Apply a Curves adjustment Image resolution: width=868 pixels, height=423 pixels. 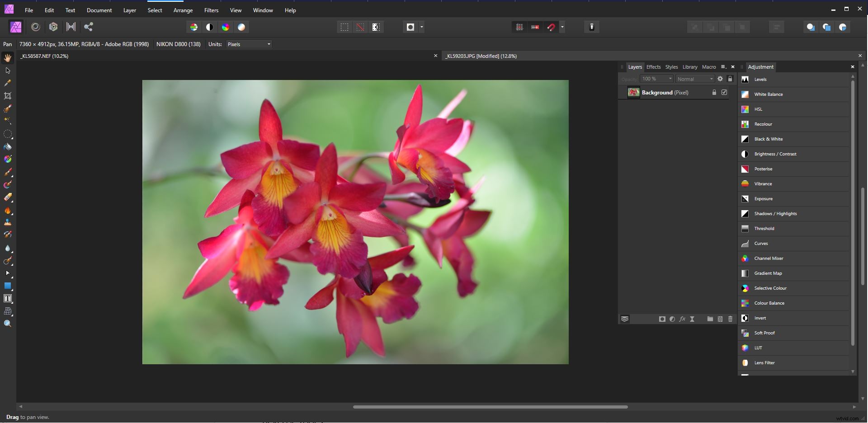(x=760, y=243)
